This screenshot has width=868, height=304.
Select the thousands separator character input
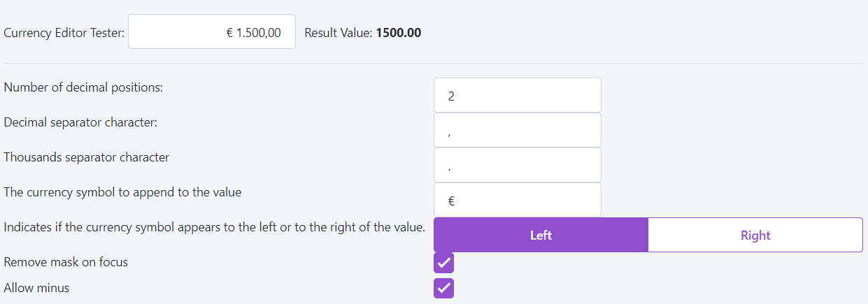[517, 166]
